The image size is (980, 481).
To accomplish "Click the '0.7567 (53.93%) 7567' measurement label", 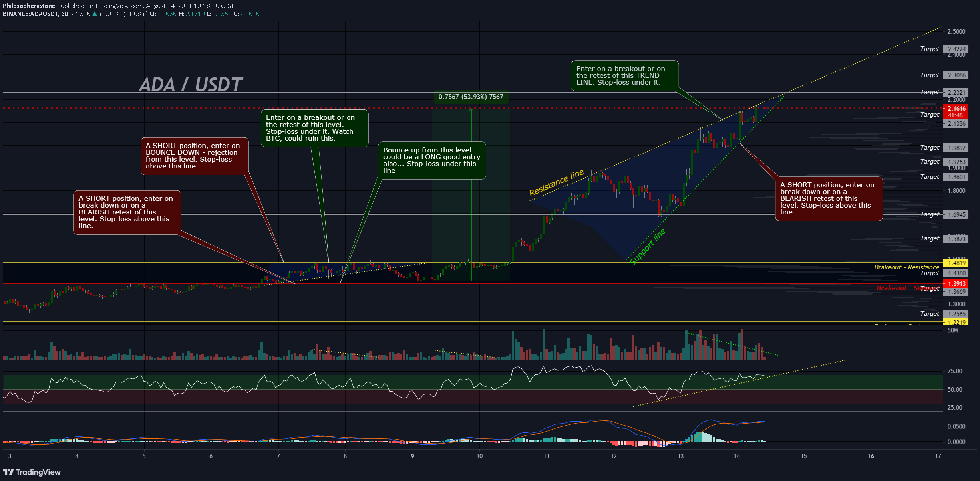I will tap(471, 97).
